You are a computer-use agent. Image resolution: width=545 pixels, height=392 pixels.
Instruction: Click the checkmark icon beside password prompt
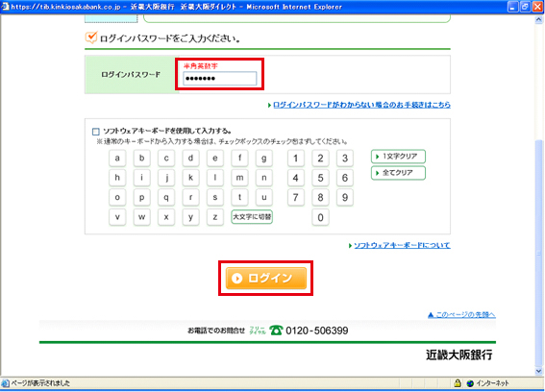[x=91, y=37]
